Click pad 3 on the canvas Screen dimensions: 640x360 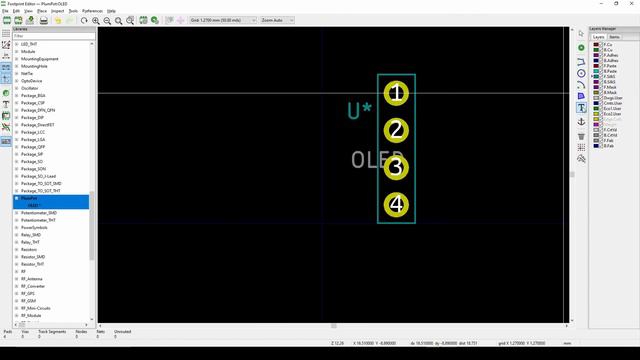[x=396, y=168]
